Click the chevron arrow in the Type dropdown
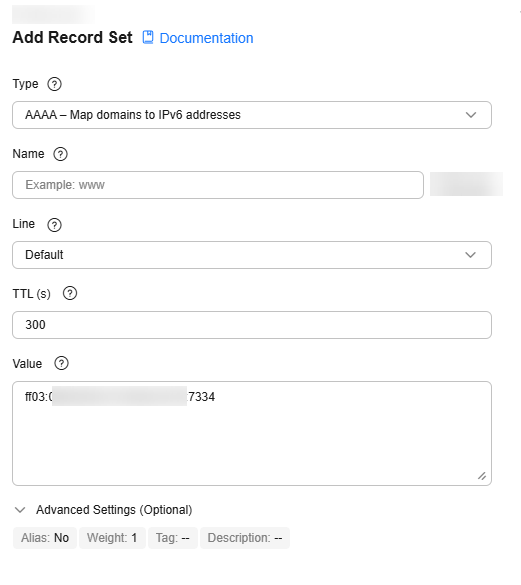The image size is (521, 585). [x=471, y=115]
